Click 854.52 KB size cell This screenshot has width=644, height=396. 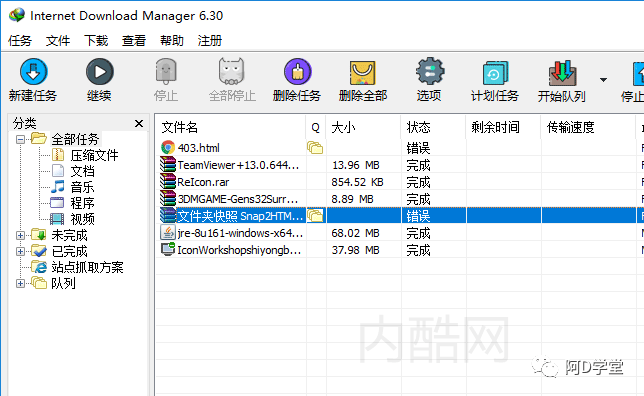[x=357, y=182]
